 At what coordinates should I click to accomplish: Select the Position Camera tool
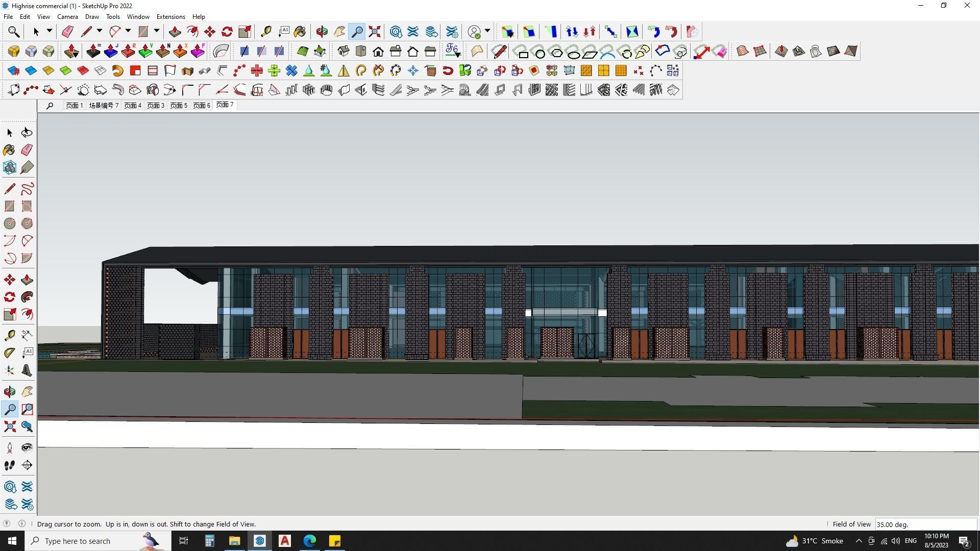(x=9, y=448)
